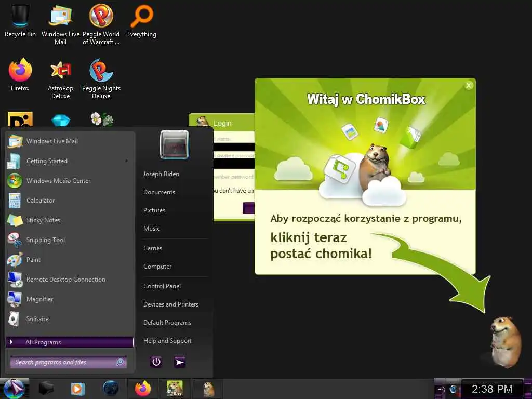The height and width of the screenshot is (399, 532).
Task: Open Help and Support
Action: point(168,341)
